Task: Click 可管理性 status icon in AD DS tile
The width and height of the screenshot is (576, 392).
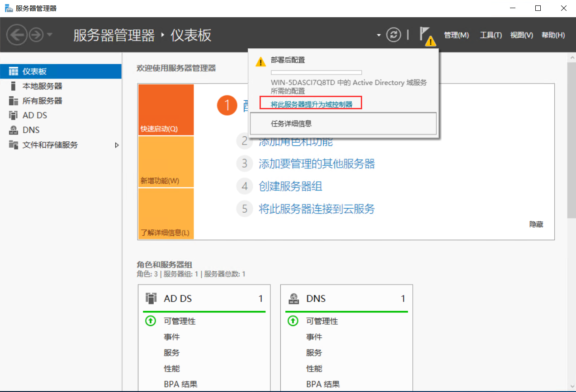Action: pyautogui.click(x=150, y=321)
